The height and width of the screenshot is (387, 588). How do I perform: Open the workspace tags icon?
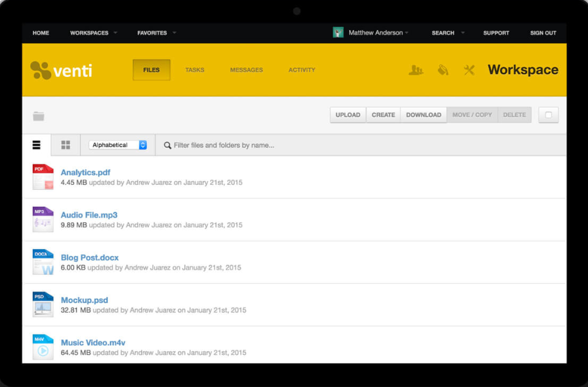click(443, 70)
